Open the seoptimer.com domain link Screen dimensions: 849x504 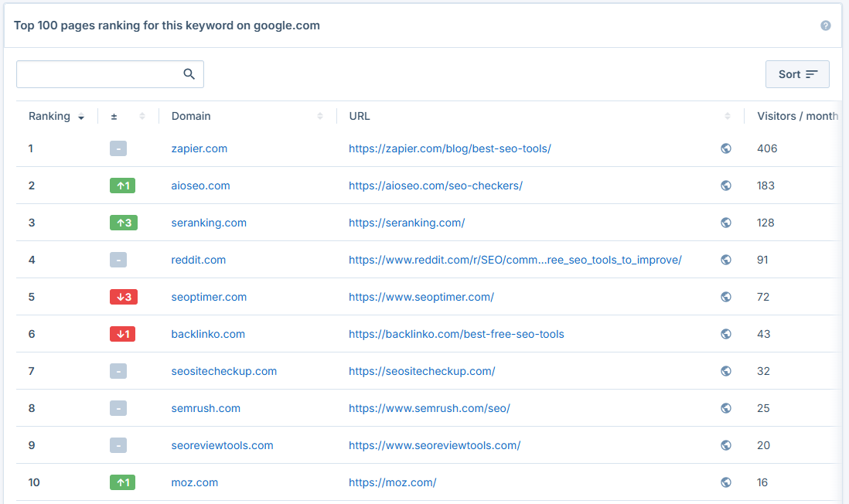tap(209, 297)
